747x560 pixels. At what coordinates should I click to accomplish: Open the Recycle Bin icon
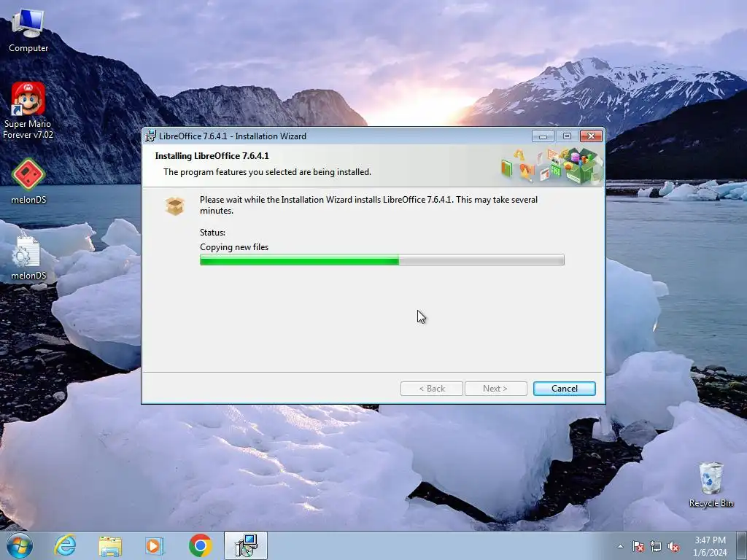click(711, 484)
